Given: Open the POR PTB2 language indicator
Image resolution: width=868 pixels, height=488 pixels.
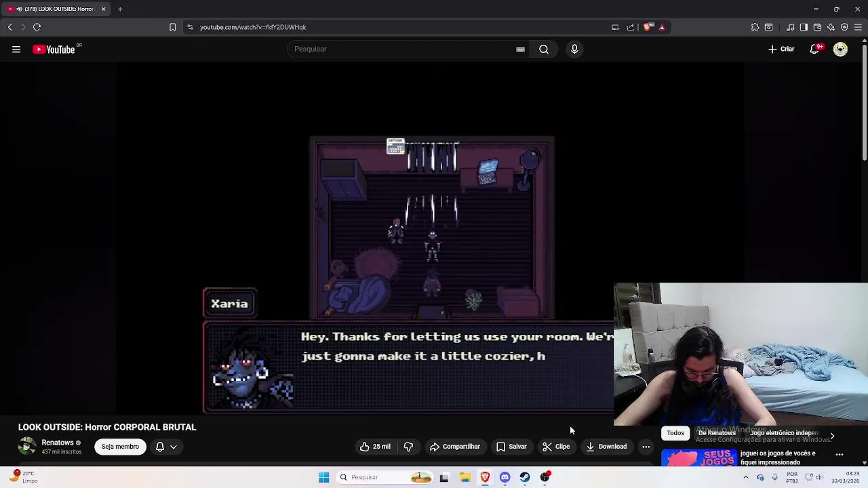Looking at the screenshot, I should coord(792,477).
